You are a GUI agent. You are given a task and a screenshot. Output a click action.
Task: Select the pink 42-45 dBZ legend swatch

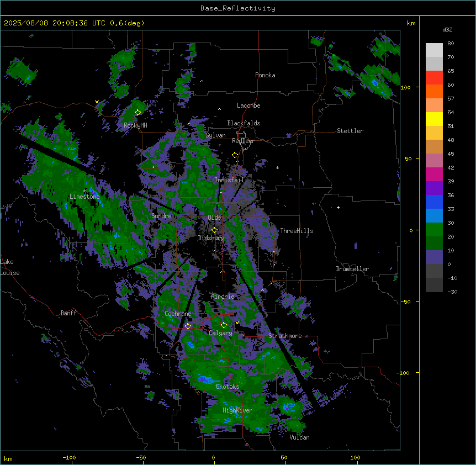click(x=434, y=161)
